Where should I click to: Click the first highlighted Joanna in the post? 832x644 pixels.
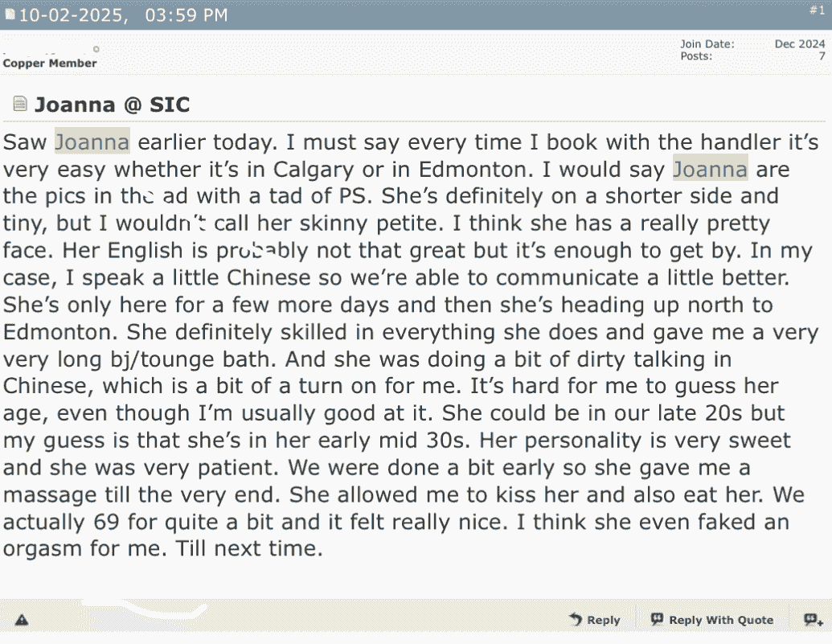click(92, 142)
